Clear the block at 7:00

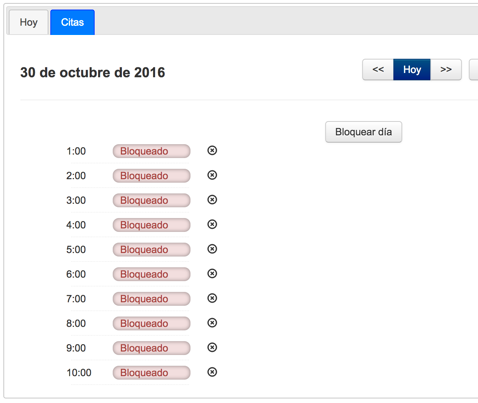coord(212,298)
